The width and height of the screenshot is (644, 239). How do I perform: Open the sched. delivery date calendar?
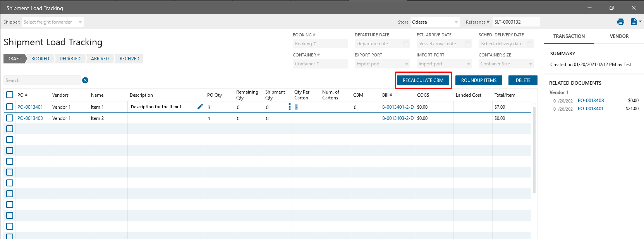point(530,44)
